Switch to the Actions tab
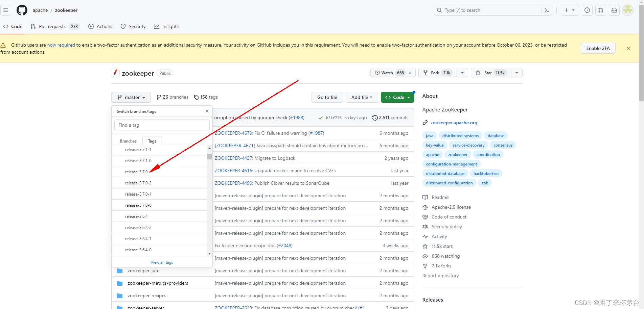Screen dimensions: 644x309 (100, 26)
